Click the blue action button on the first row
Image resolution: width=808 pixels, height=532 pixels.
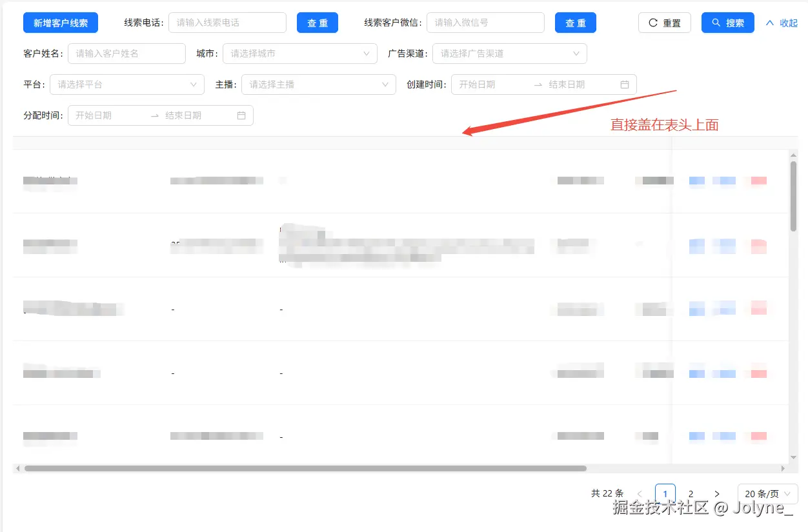pos(696,181)
